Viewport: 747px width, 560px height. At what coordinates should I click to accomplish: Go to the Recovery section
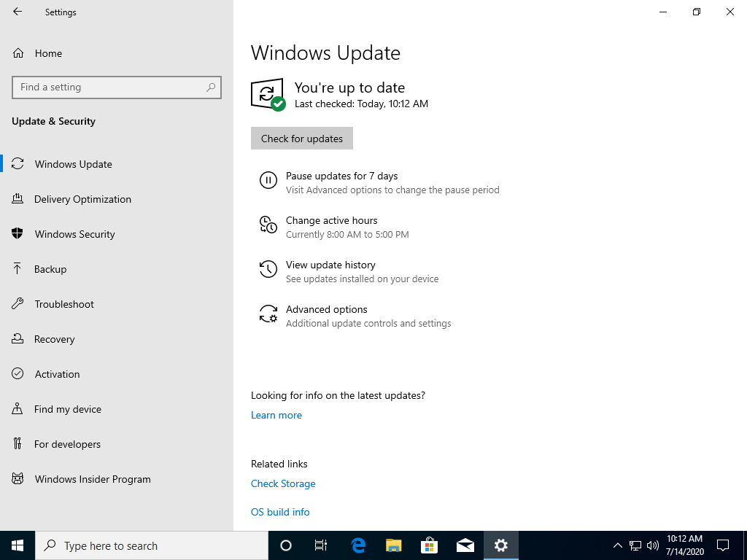click(x=117, y=339)
